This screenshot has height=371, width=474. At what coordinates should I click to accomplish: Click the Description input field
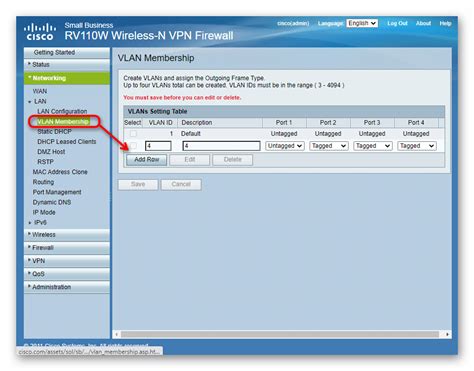(221, 146)
